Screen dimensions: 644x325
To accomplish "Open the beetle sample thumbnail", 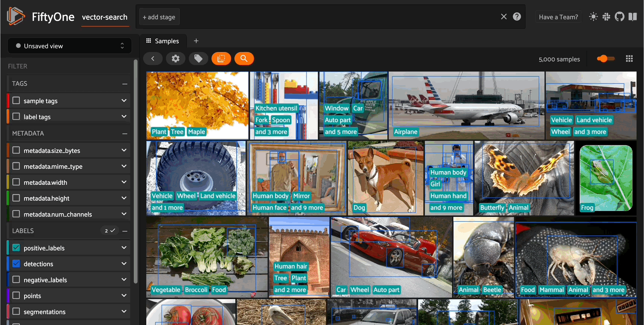I will (x=484, y=257).
